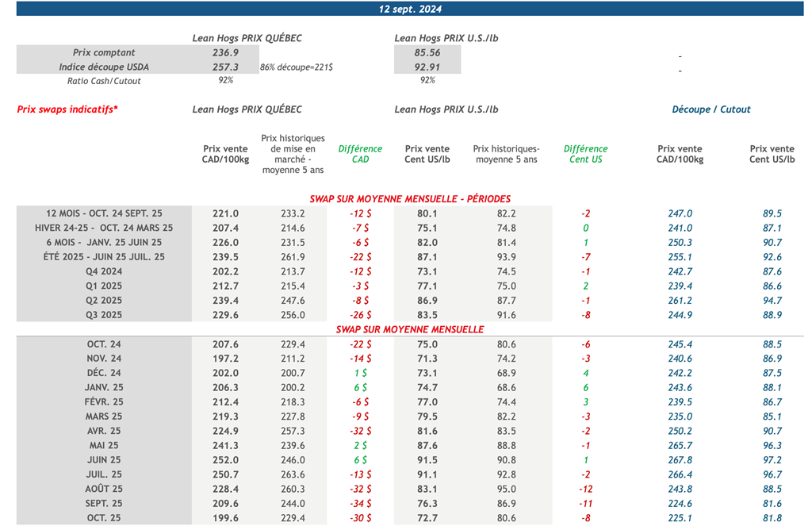The width and height of the screenshot is (812, 526).
Task: Click the Différence CAD column header
Action: pyautogui.click(x=360, y=154)
